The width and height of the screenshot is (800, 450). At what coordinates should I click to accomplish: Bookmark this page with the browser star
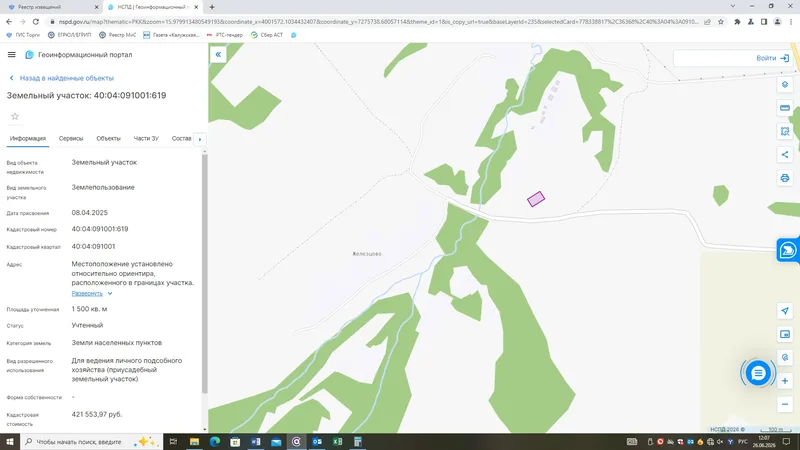[x=721, y=22]
